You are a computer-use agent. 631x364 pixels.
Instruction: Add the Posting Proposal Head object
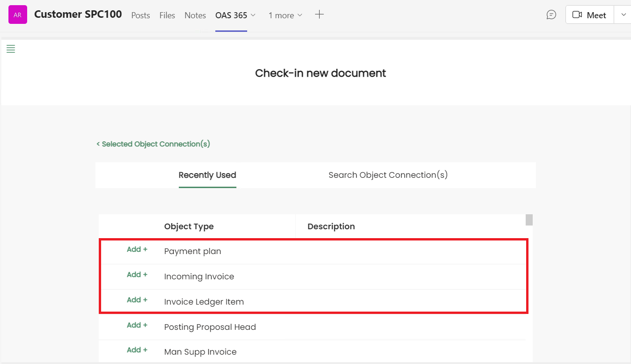click(137, 325)
